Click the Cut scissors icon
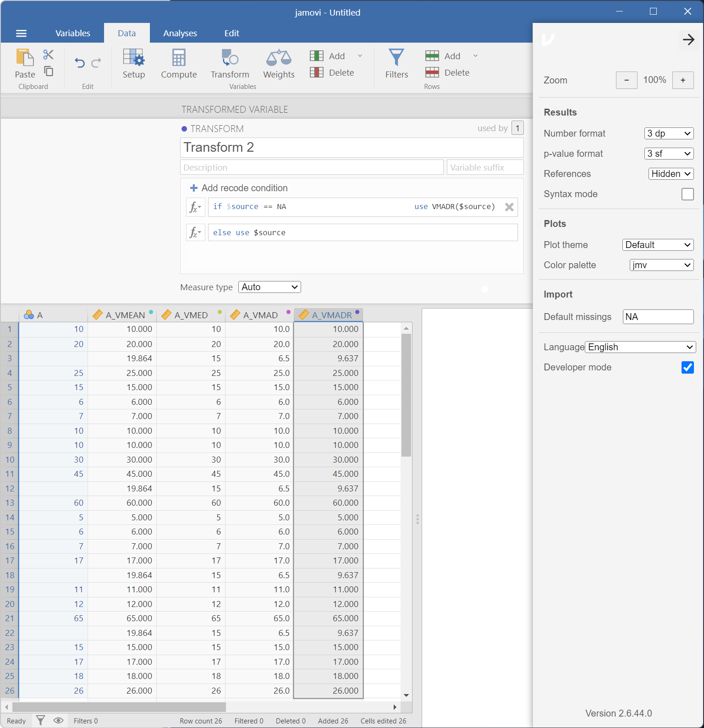This screenshot has width=704, height=728. coord(48,55)
